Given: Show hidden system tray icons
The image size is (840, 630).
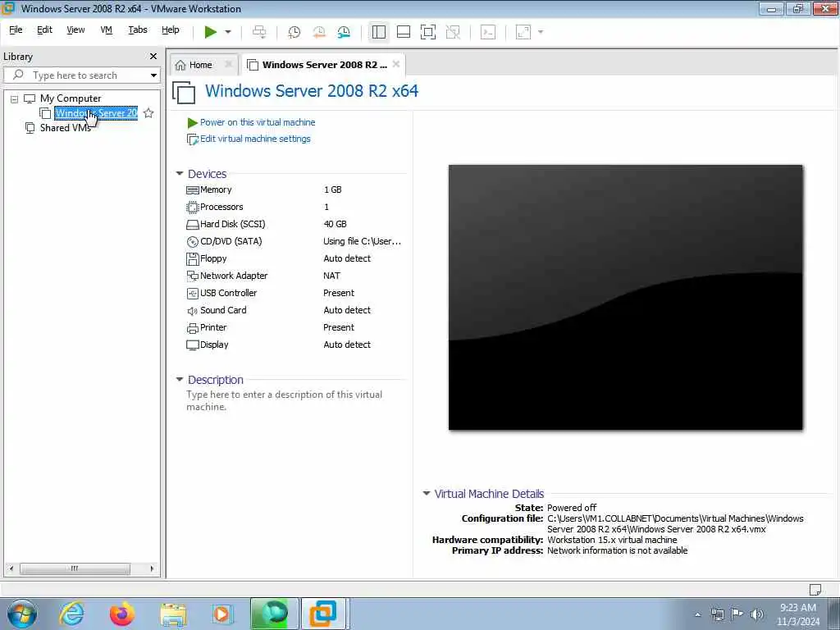Looking at the screenshot, I should 697,614.
